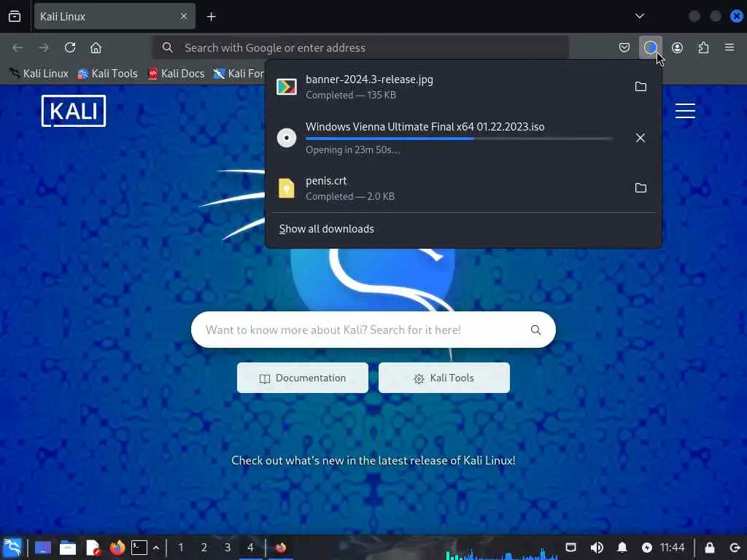Screen dimensions: 747x560
Task: Open the Kali Docs bookmark
Action: pos(177,74)
